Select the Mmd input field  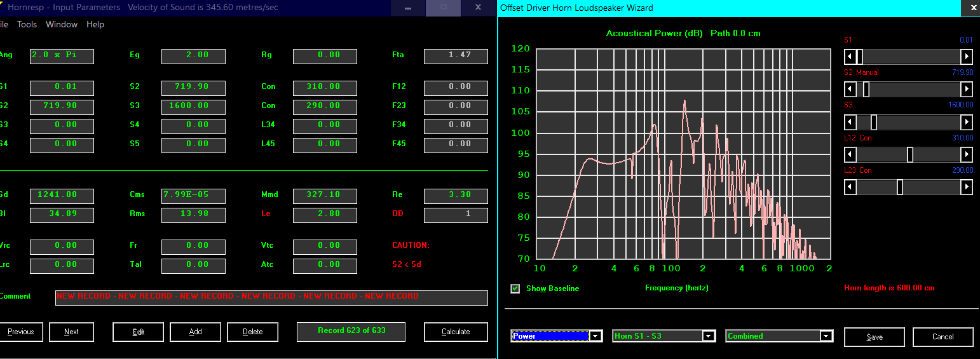[325, 196]
